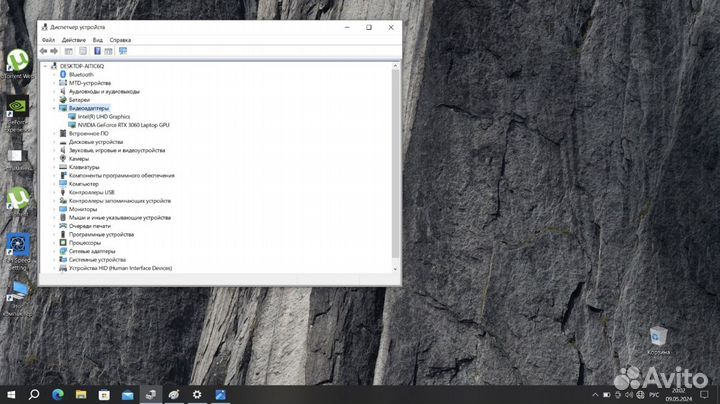720x404 pixels.
Task: Click the Microsoft Edge taskbar icon
Action: pyautogui.click(x=57, y=395)
